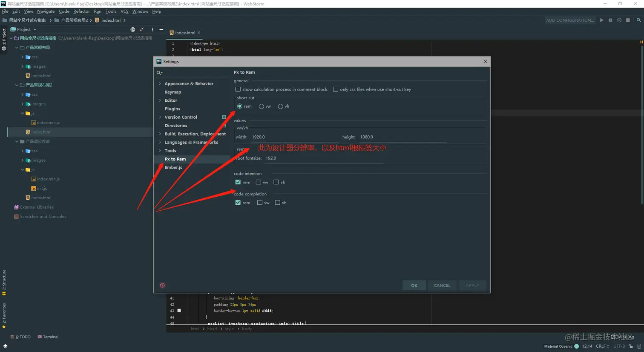Open the VCS menu

click(124, 11)
